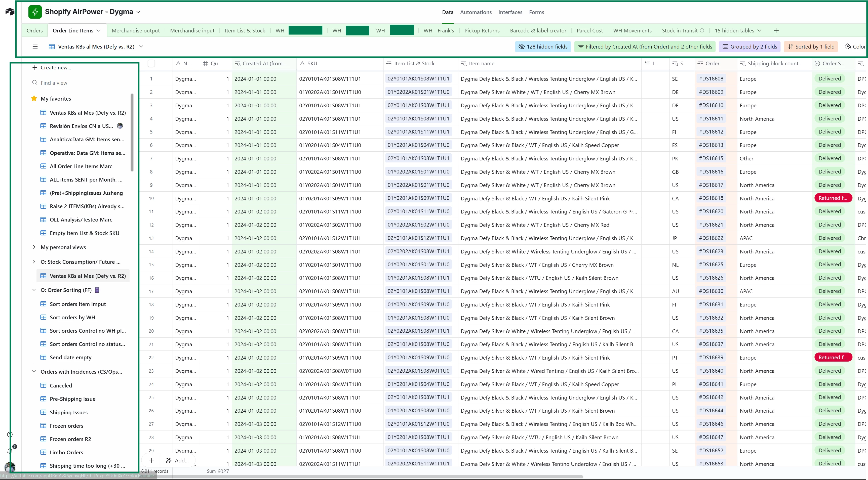
Task: Click the 6,011 records count
Action: [155, 471]
